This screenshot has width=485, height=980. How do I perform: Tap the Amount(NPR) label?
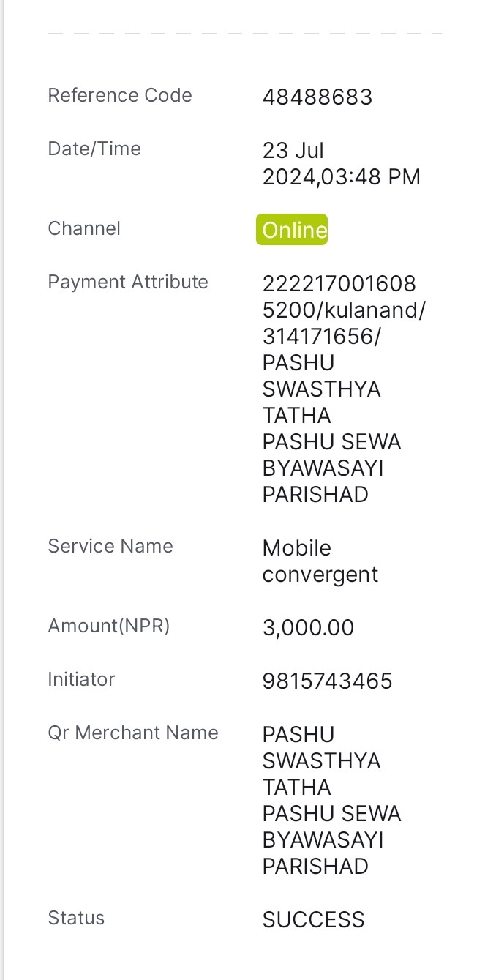click(x=109, y=626)
